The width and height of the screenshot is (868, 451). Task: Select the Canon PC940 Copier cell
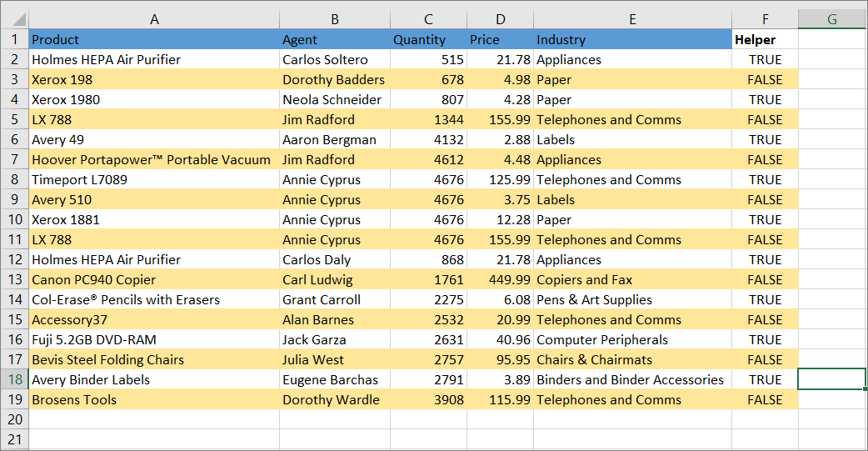point(154,279)
